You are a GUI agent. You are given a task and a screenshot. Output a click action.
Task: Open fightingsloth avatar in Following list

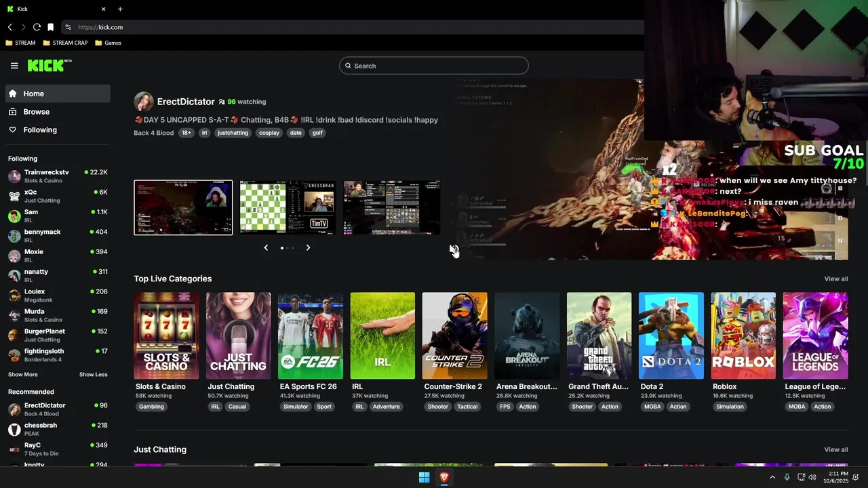14,355
